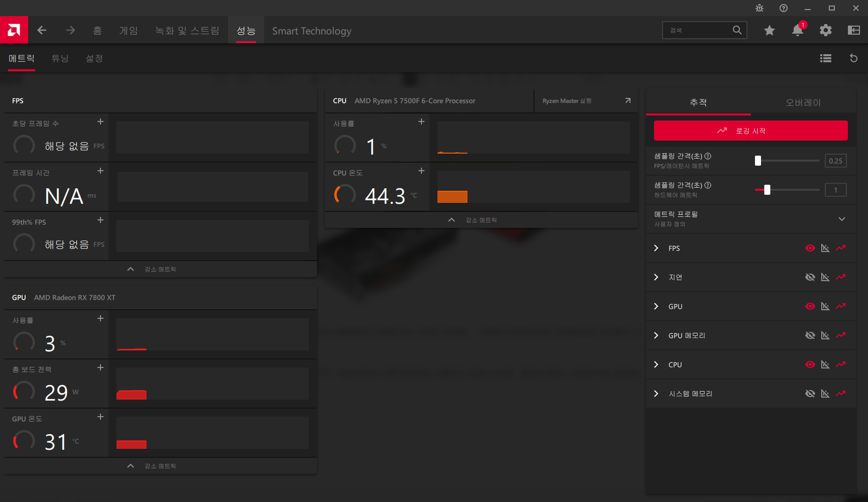Expand the 시스템 메모리 section chevron
The image size is (868, 502).
[656, 394]
